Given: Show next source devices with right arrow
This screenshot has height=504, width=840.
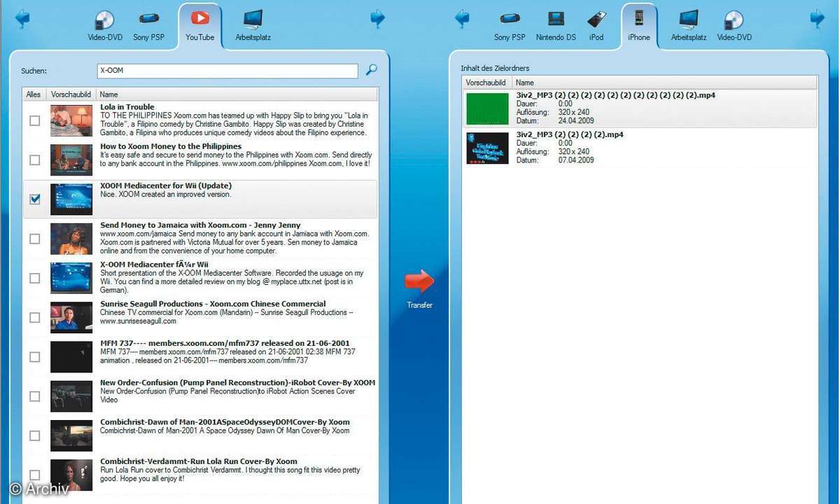Looking at the screenshot, I should (378, 18).
